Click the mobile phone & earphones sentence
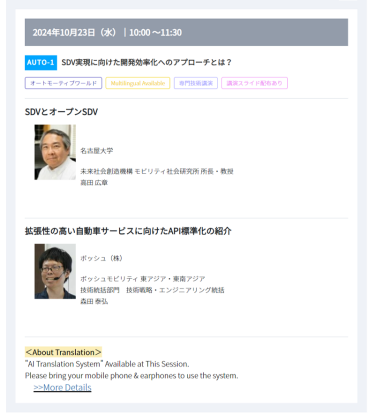Image resolution: width=375 pixels, height=414 pixels. pyautogui.click(x=132, y=376)
